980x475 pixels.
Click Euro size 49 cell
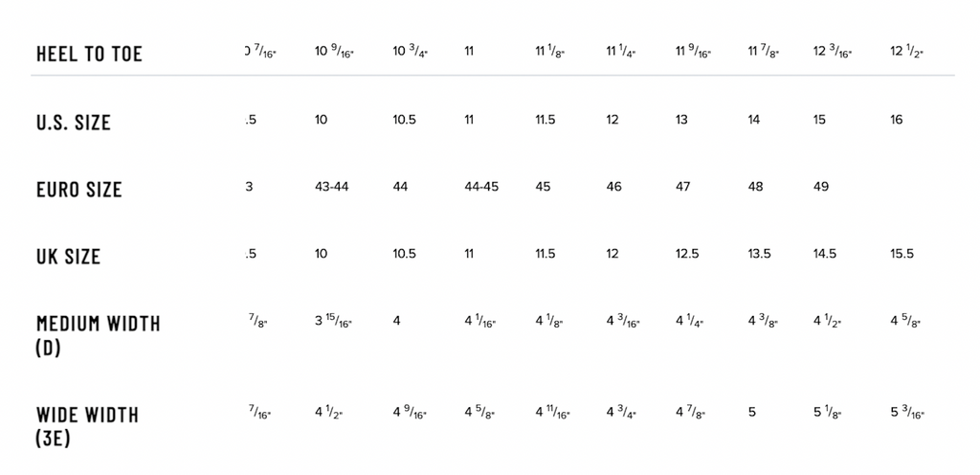coord(820,186)
